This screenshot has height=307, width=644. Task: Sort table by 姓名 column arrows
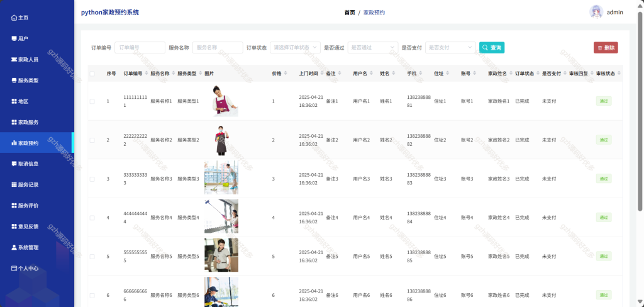click(x=394, y=74)
